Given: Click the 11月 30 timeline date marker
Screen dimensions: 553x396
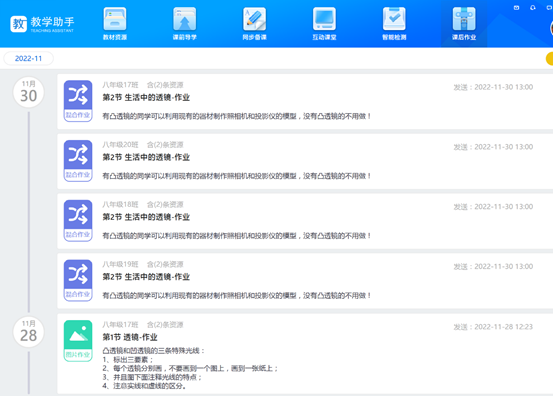Looking at the screenshot, I should [29, 92].
